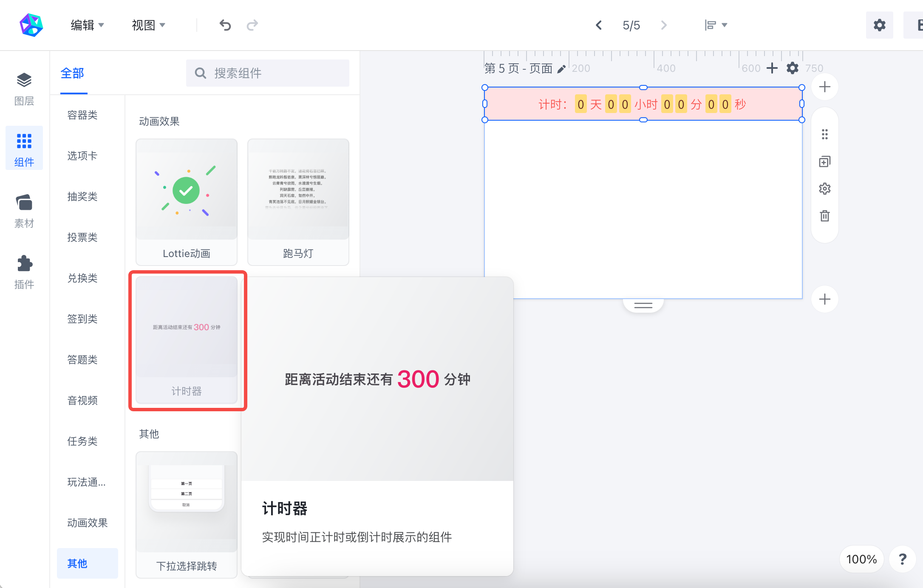The height and width of the screenshot is (588, 923).
Task: Click the undo arrow icon
Action: [225, 25]
